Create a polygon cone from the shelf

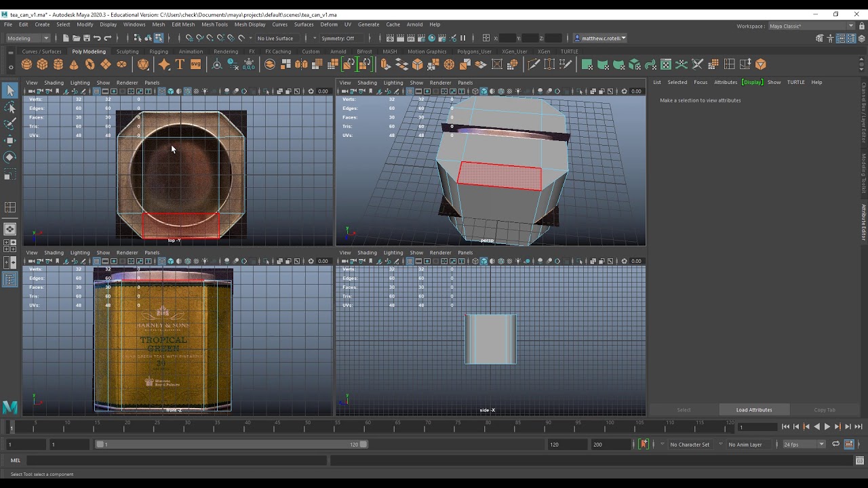pos(74,64)
